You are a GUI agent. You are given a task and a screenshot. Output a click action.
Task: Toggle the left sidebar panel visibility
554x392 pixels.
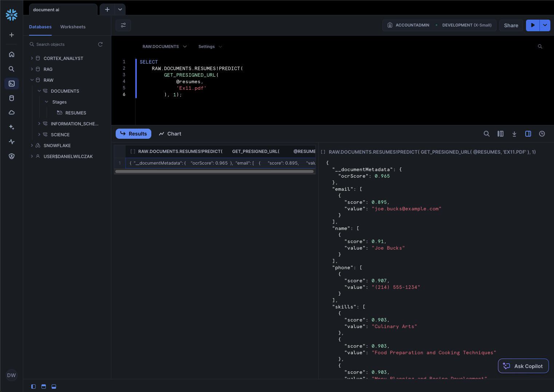[33, 387]
